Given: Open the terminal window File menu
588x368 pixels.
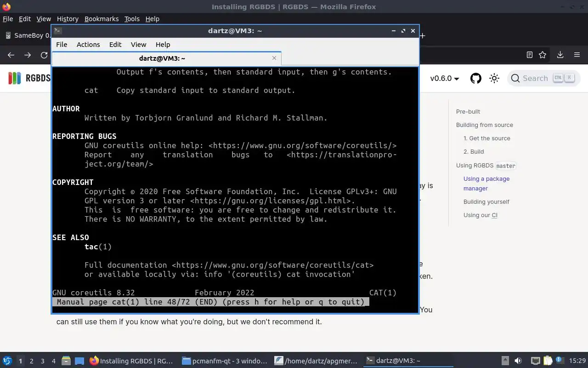Looking at the screenshot, I should [x=62, y=45].
